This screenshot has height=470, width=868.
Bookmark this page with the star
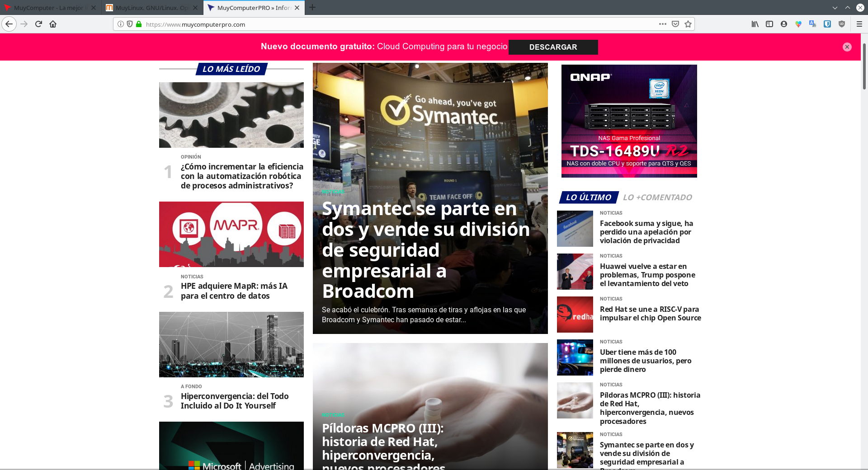point(688,24)
